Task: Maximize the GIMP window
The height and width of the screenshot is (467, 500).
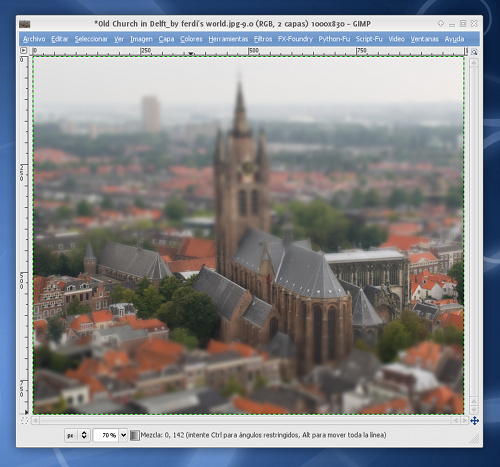Action: (463, 23)
